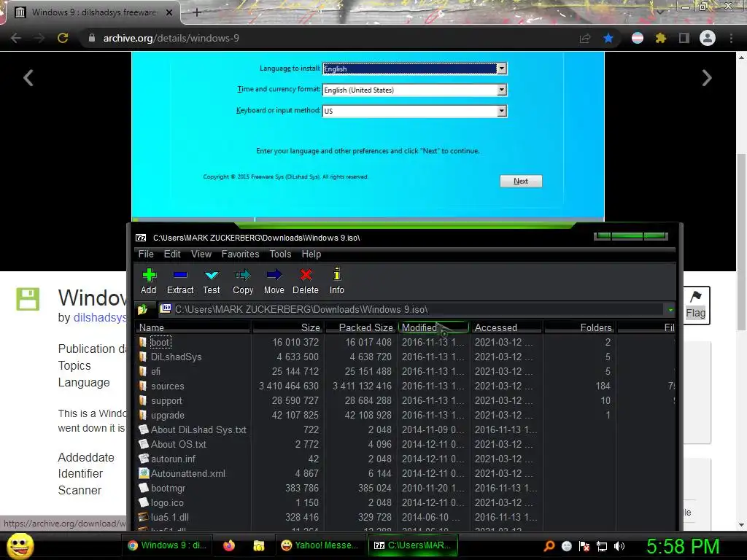Click the network tray icon

tap(602, 546)
